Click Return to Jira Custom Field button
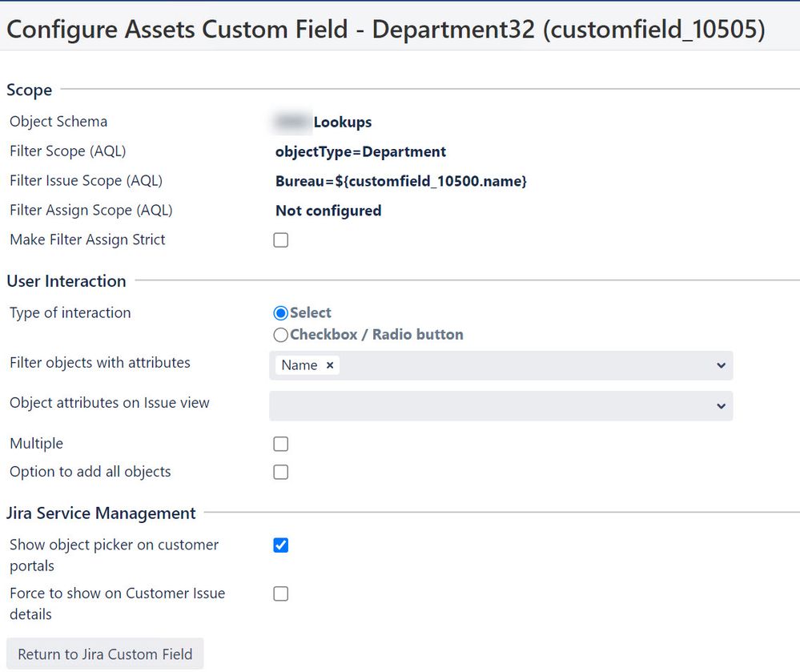The height and width of the screenshot is (672, 800). pyautogui.click(x=105, y=654)
